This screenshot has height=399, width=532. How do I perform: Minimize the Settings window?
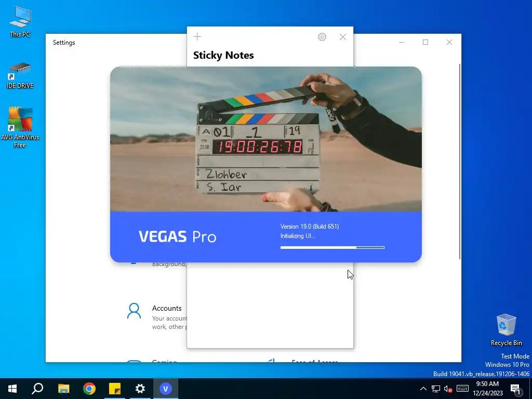402,42
